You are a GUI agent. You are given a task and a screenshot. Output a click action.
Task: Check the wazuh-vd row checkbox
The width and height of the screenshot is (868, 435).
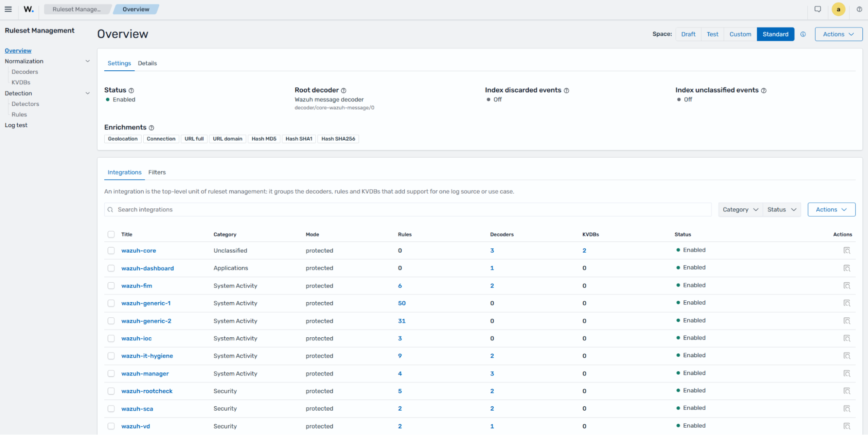(111, 426)
